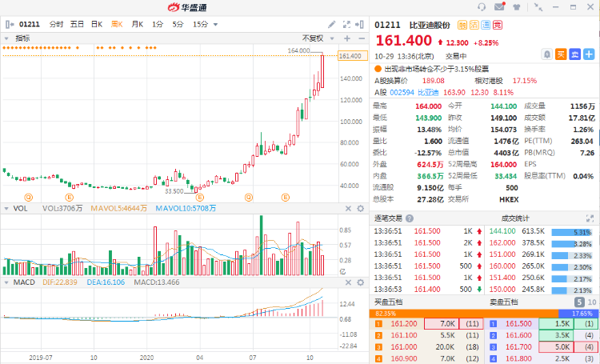Screen dimensions: 600x364
Task: Switch to 5分 five-minute chart
Action: [178, 25]
